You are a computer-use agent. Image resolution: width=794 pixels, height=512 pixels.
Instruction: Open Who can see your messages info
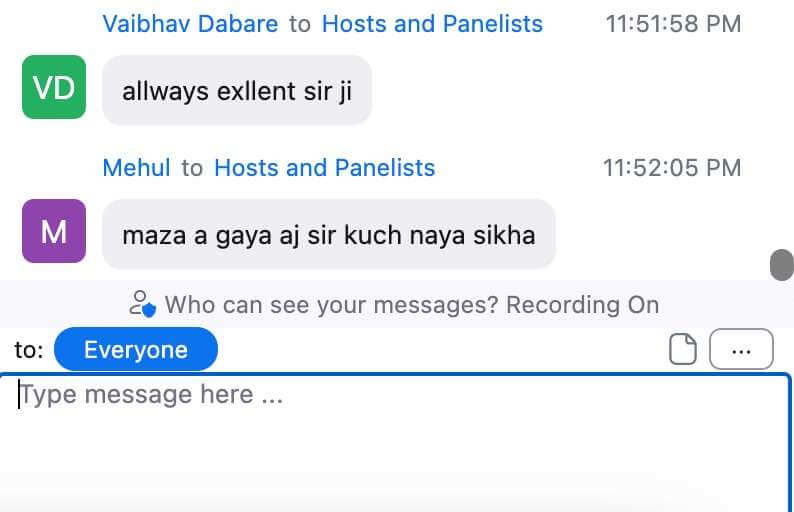[x=331, y=304]
